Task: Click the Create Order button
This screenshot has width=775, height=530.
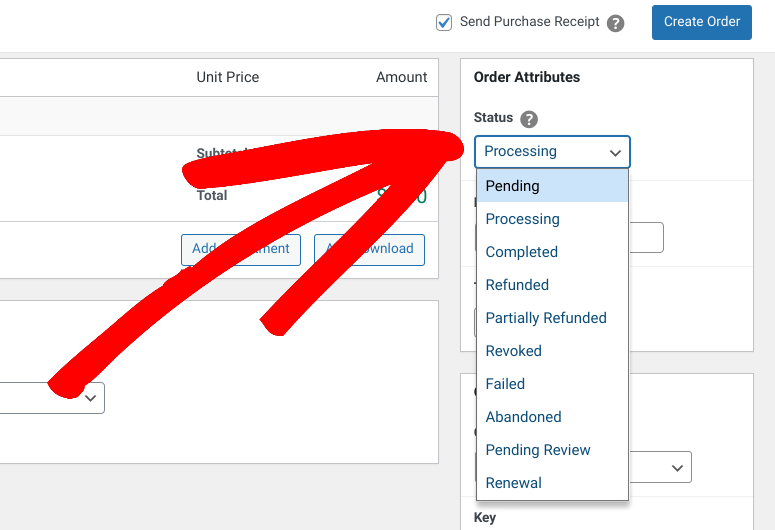Action: [x=701, y=22]
